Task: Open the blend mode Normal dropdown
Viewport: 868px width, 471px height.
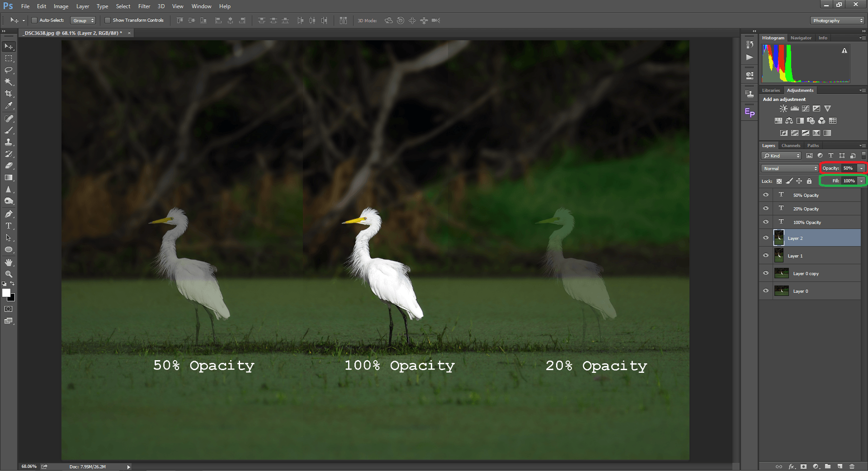Action: click(x=790, y=168)
